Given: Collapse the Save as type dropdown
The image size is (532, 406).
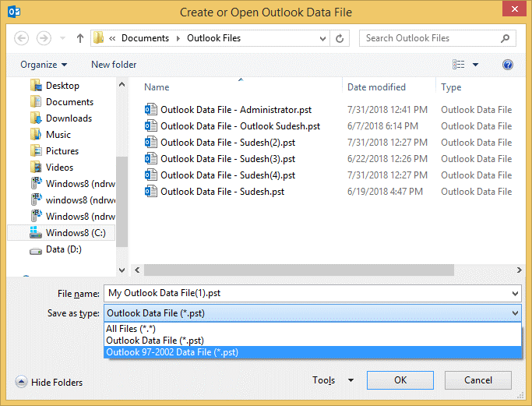Looking at the screenshot, I should 515,313.
